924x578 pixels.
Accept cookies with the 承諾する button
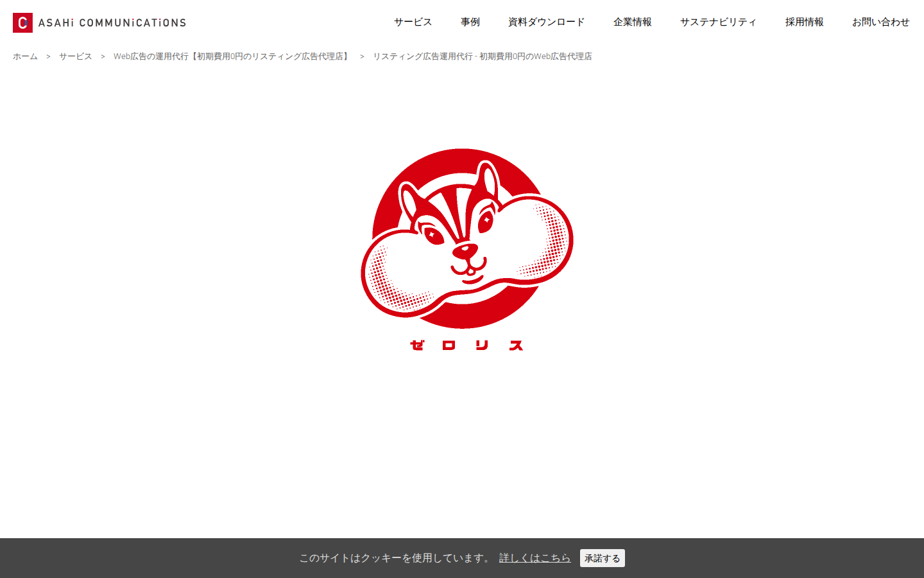tap(603, 558)
